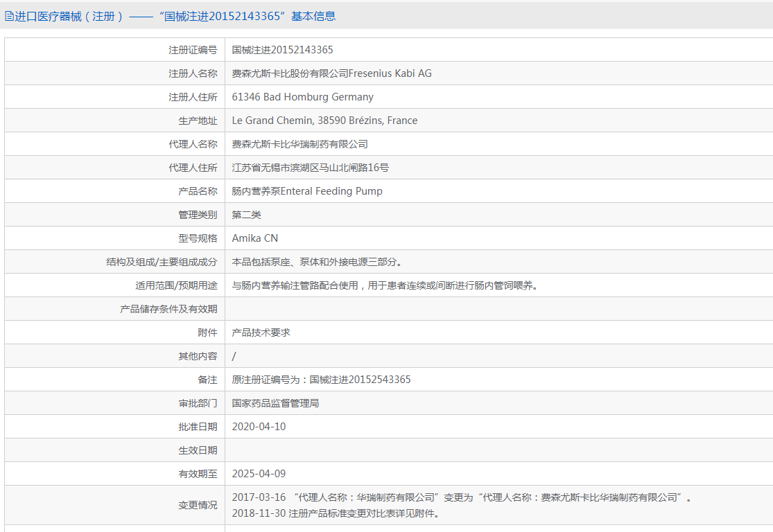The image size is (773, 532).
Task: Click the 附件 label
Action: tap(207, 332)
